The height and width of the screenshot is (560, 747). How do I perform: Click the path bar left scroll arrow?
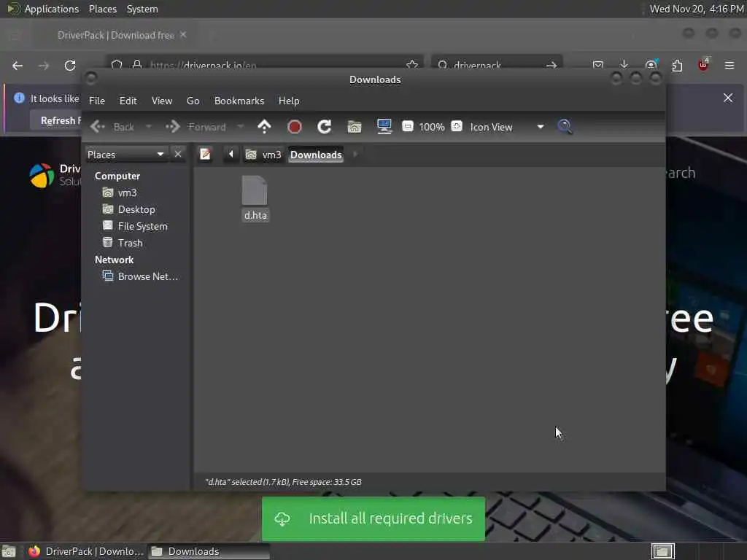click(x=231, y=155)
